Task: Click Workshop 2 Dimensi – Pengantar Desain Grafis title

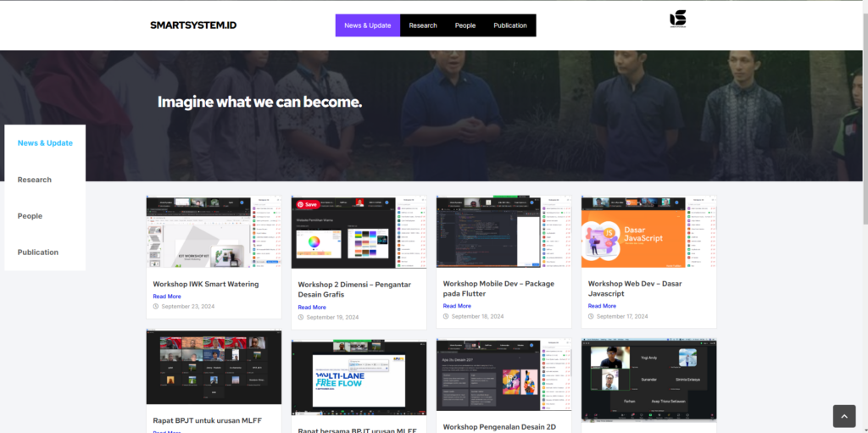Action: [x=353, y=290]
